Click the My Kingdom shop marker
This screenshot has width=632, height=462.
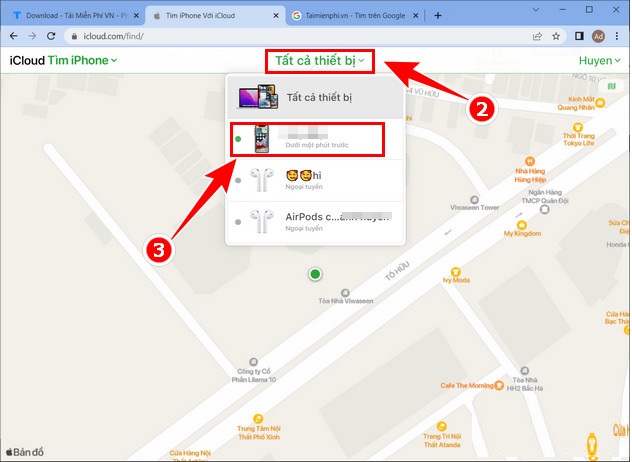pos(522,225)
